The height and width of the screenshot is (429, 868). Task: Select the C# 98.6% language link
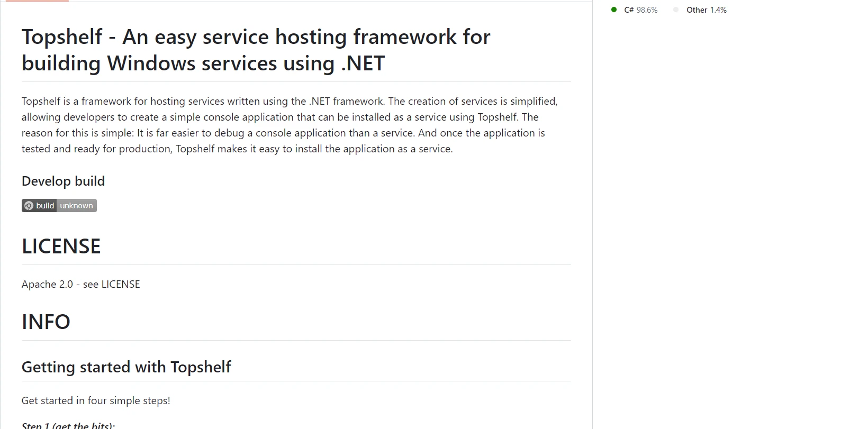pyautogui.click(x=635, y=10)
